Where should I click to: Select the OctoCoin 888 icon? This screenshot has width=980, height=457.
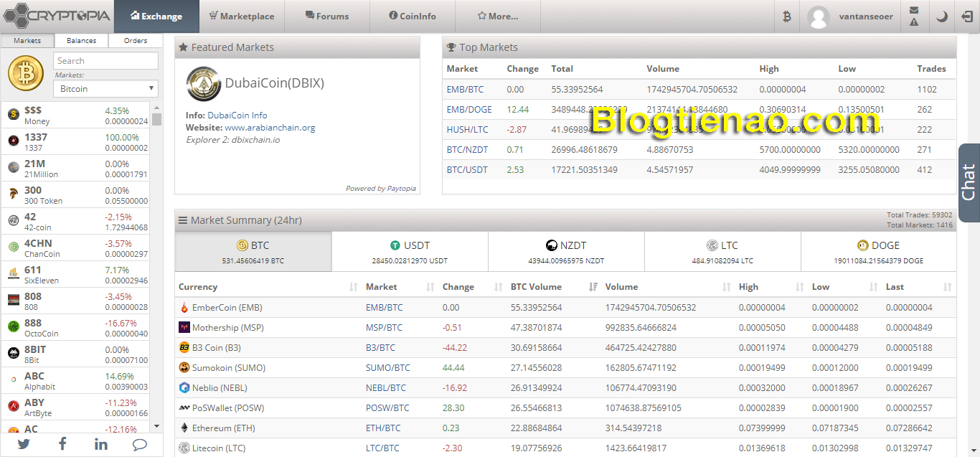click(x=14, y=327)
